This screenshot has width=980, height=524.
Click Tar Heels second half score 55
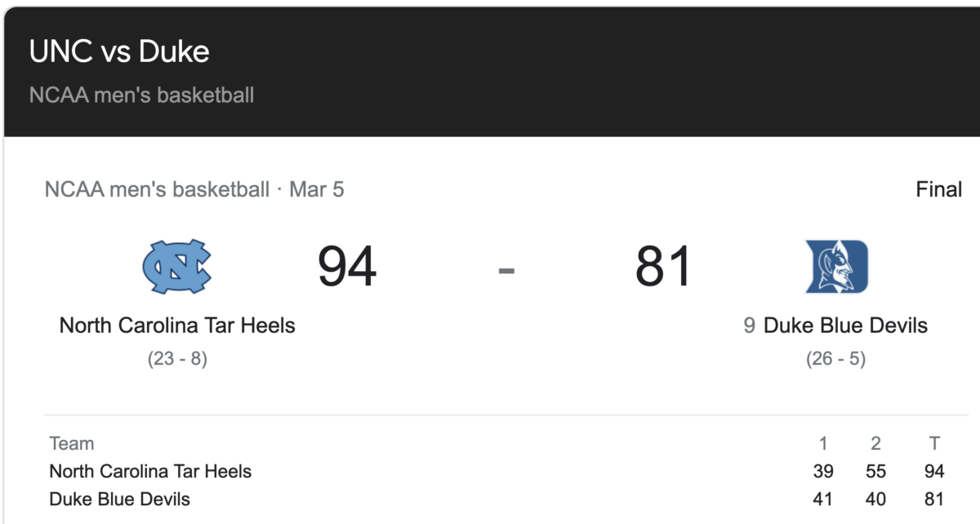876,472
